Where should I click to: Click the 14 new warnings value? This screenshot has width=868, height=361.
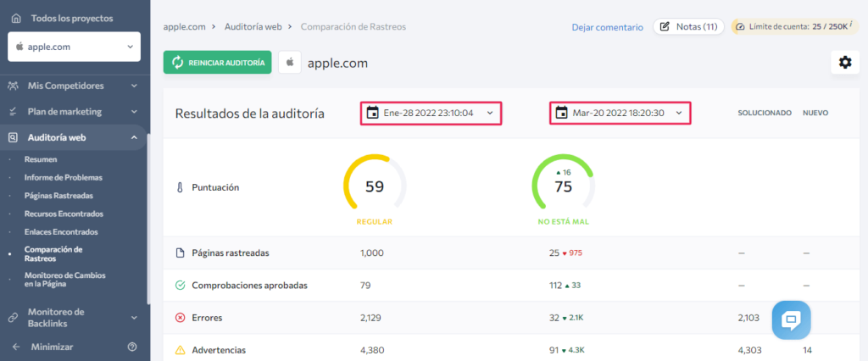tap(807, 351)
